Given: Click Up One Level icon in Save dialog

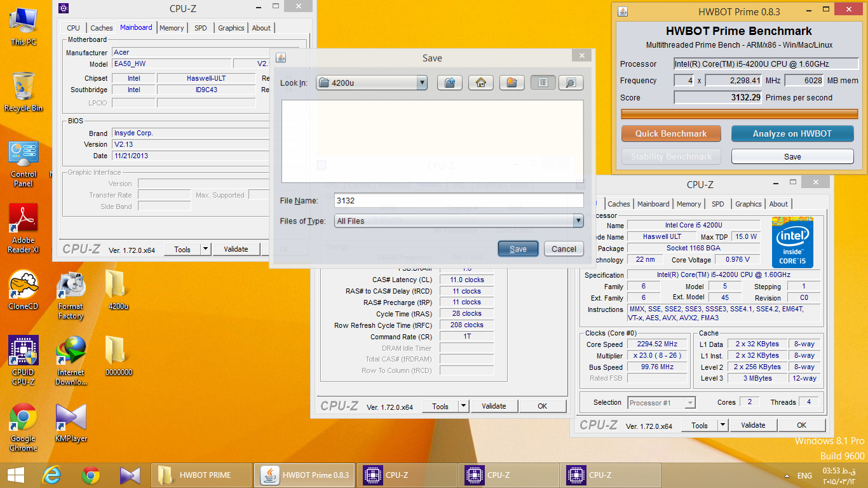Looking at the screenshot, I should 449,83.
